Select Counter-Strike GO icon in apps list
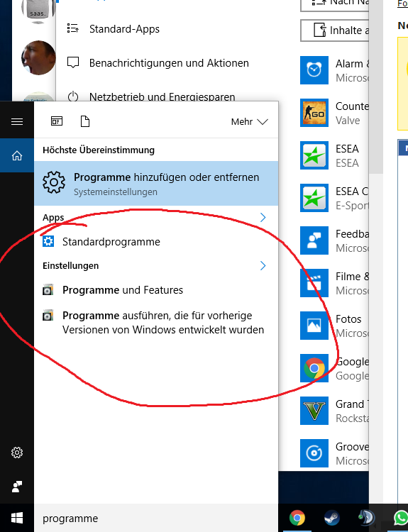 pyautogui.click(x=314, y=113)
